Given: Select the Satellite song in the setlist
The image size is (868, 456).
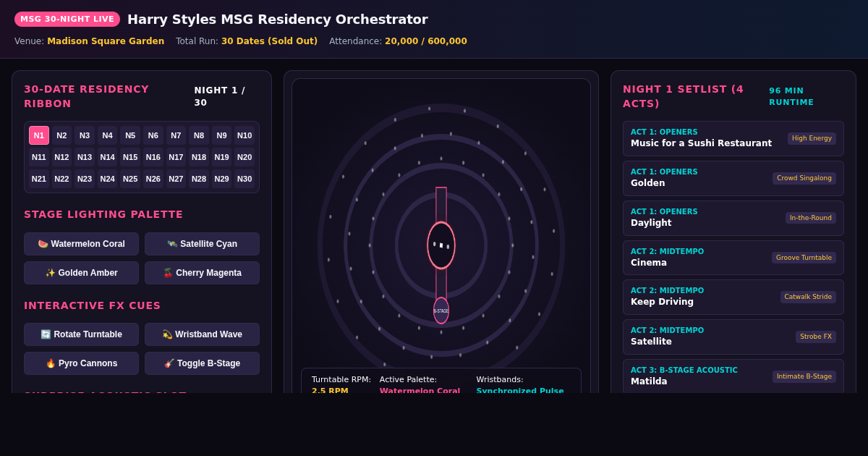Looking at the screenshot, I should click(733, 337).
